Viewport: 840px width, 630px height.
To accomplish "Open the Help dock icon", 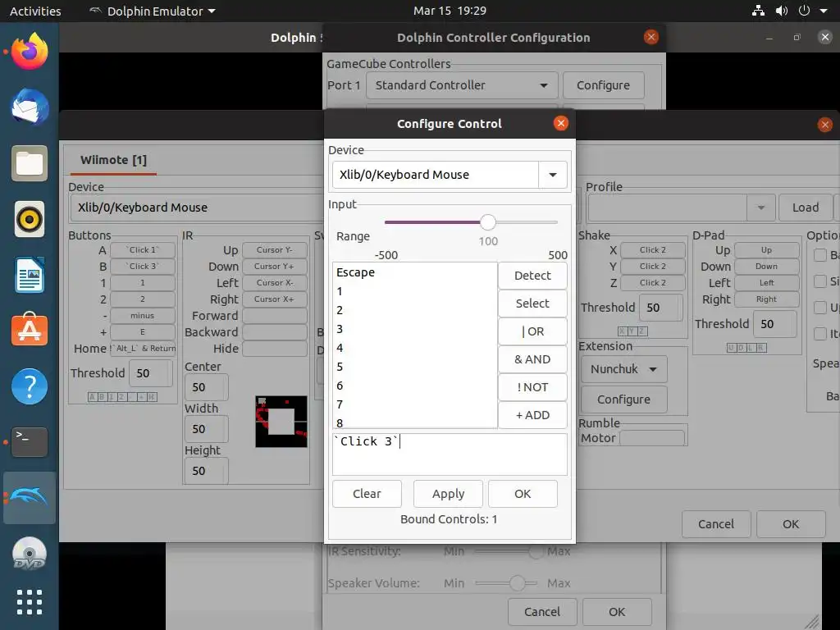I will tap(30, 386).
